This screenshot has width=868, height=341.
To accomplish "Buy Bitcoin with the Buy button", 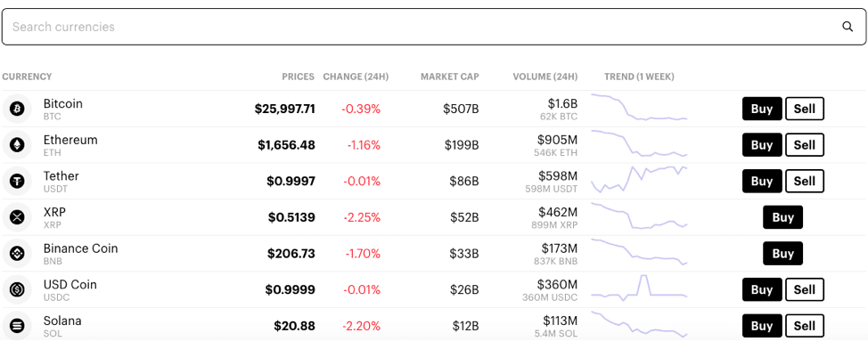I will 762,109.
